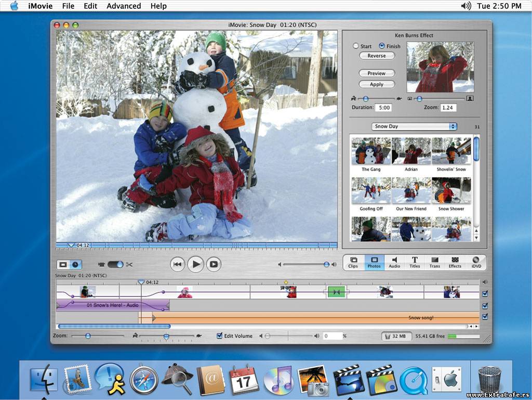532x400 pixels.
Task: Open the File menu
Action: 68,6
